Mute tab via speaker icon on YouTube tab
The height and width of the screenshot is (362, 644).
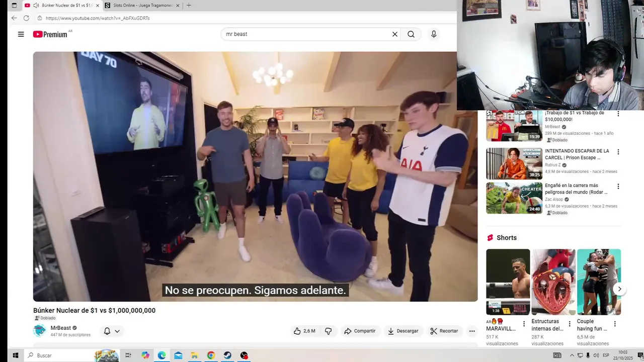coord(36,6)
